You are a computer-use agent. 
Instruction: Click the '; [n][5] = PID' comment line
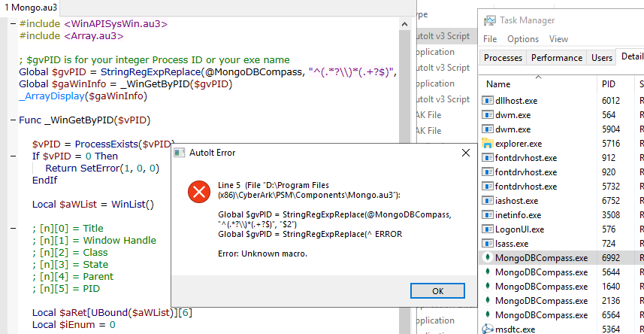65,288
